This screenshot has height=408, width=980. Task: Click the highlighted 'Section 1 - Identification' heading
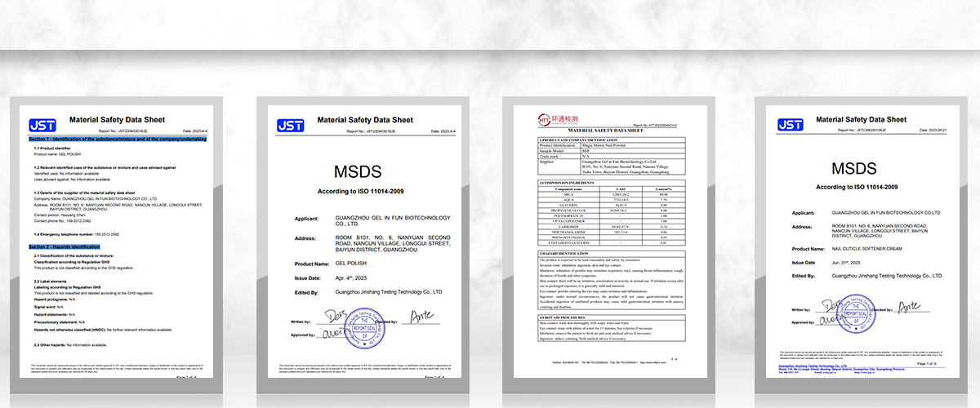click(118, 140)
